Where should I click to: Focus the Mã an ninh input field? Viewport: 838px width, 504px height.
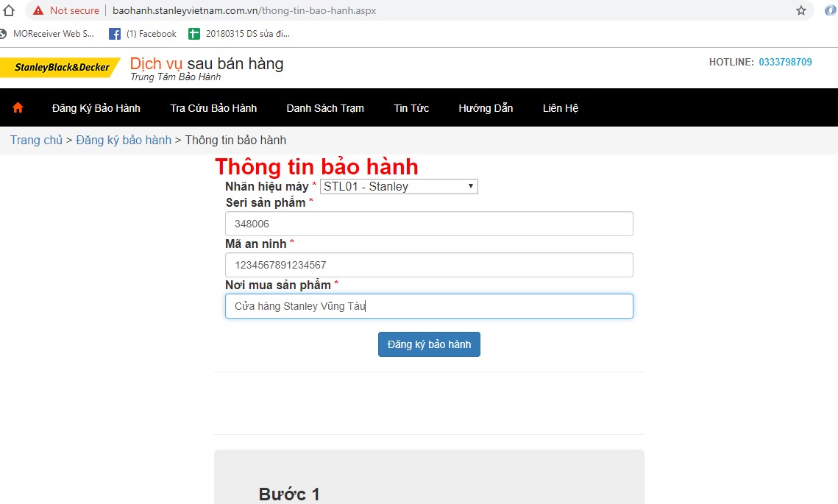[x=429, y=265]
